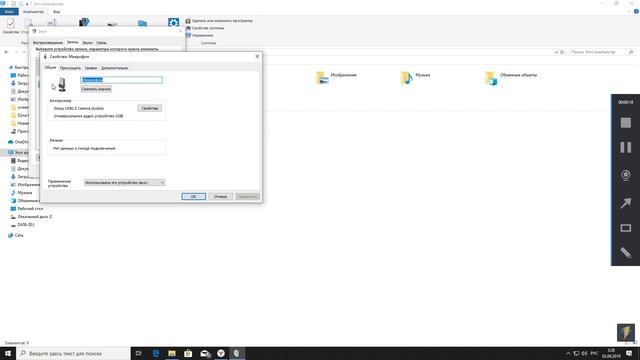Click the taskbar search field

(73, 353)
